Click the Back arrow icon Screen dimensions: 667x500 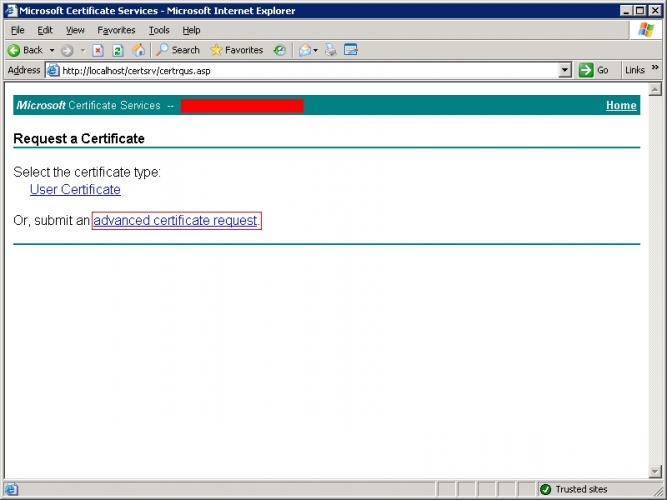[x=14, y=50]
